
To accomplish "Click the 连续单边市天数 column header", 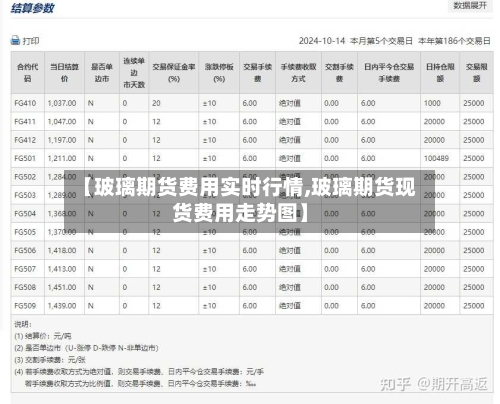I will click(x=134, y=73).
